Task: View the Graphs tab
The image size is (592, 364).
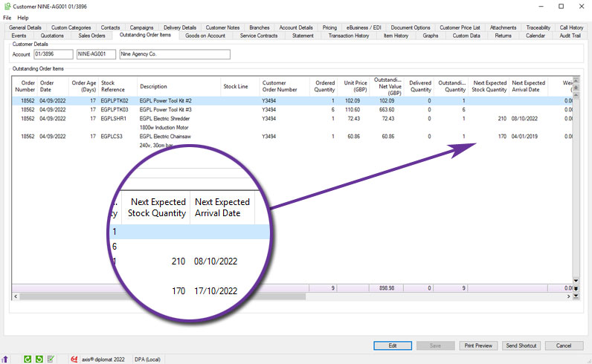Action: 431,36
